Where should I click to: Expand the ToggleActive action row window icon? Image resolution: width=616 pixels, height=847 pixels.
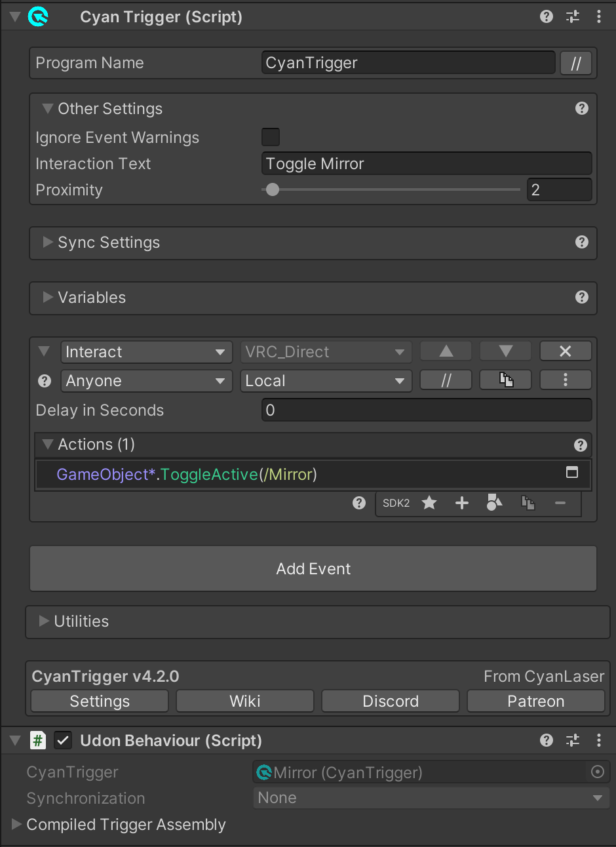pyautogui.click(x=572, y=472)
